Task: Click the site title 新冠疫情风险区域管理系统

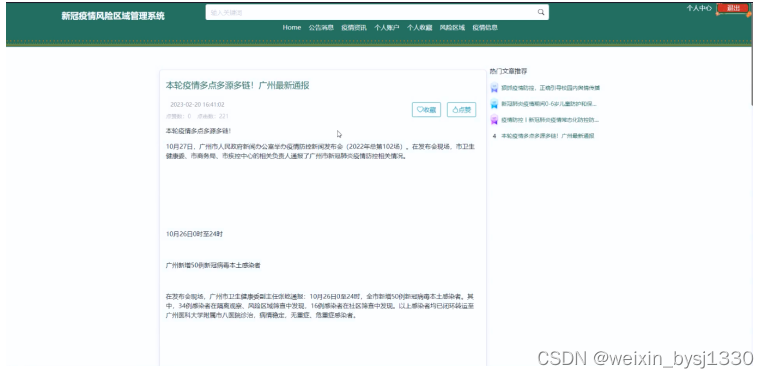Action: 113,16
